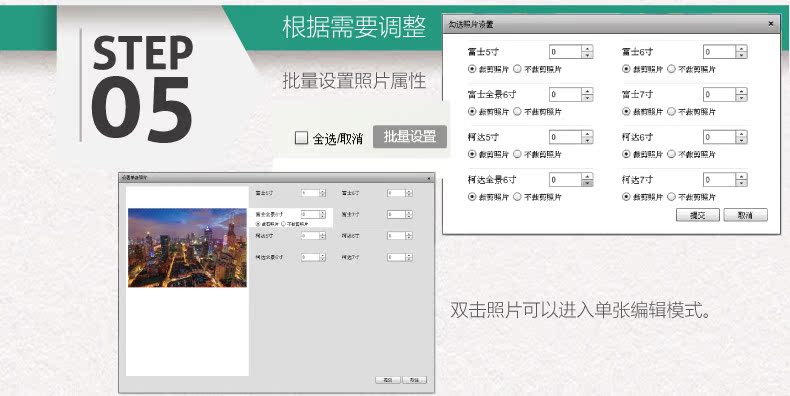
Task: Decrease 富士6寸 quantity with down arrow
Action: tap(741, 55)
